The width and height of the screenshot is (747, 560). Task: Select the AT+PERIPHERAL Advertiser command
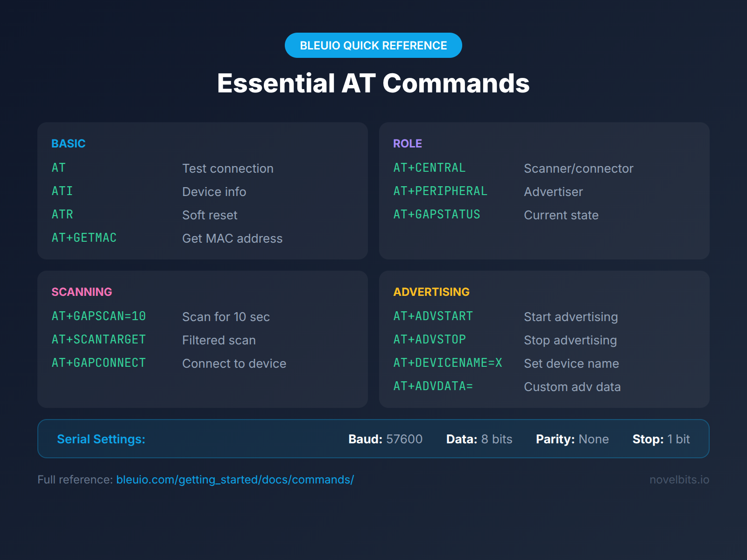(x=440, y=191)
